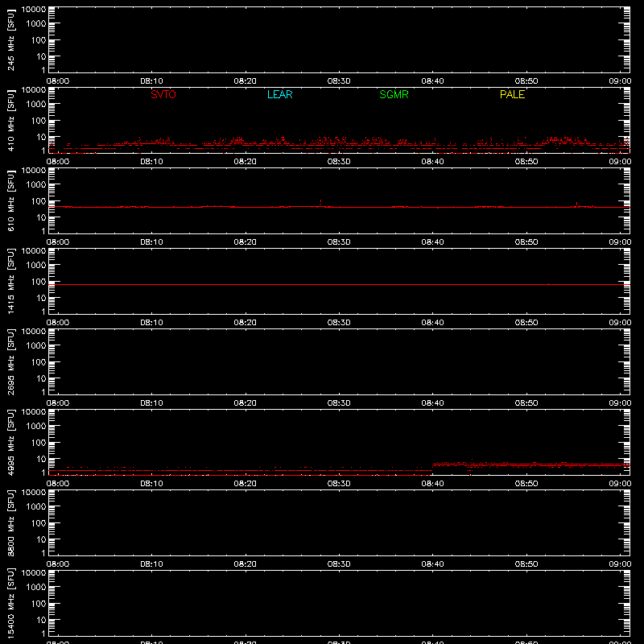Click the flat red 1415 MHz trace line
Image resolution: width=644 pixels, height=644 pixels.
[339, 284]
